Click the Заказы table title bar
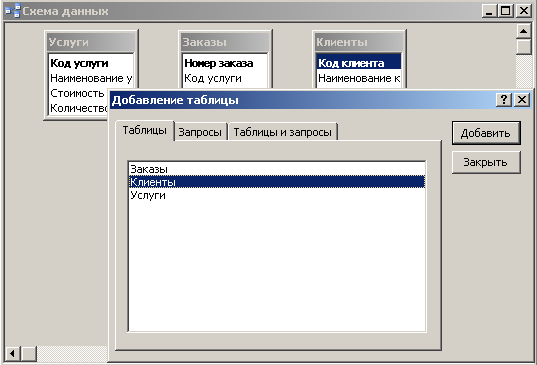The image size is (537, 365). pyautogui.click(x=225, y=42)
